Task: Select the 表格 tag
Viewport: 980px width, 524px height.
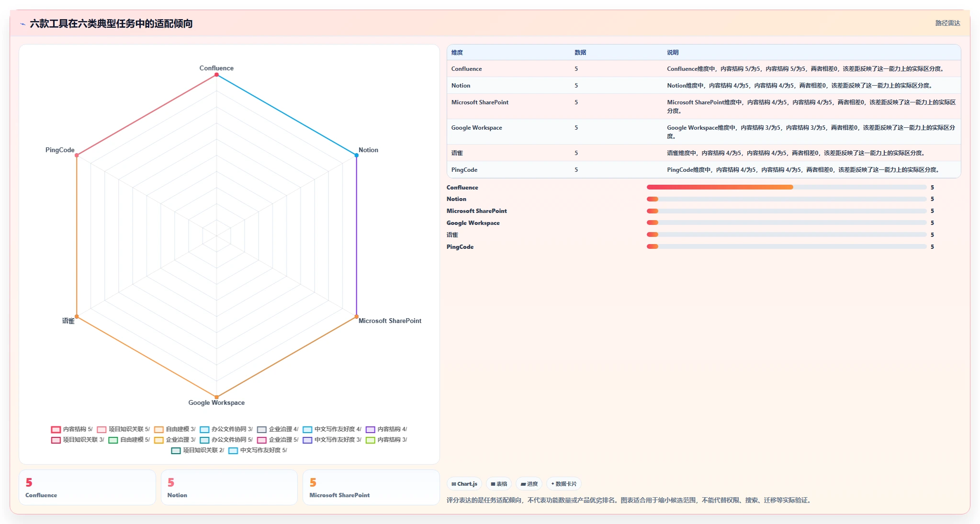Action: pyautogui.click(x=499, y=484)
